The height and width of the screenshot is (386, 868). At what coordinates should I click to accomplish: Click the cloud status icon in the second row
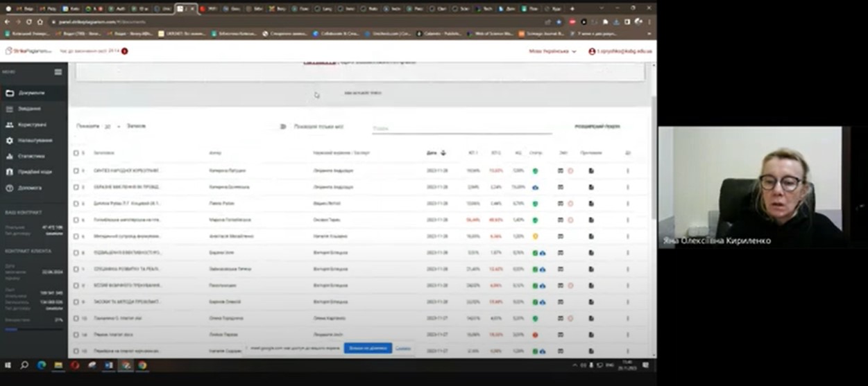coord(535,187)
